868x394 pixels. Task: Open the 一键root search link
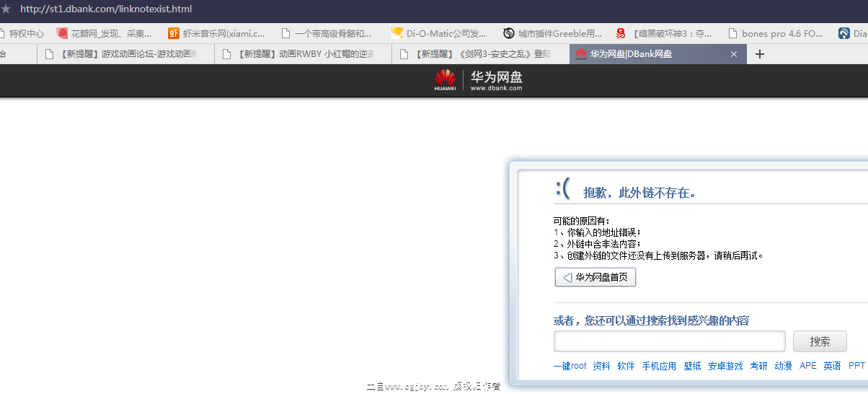click(570, 366)
